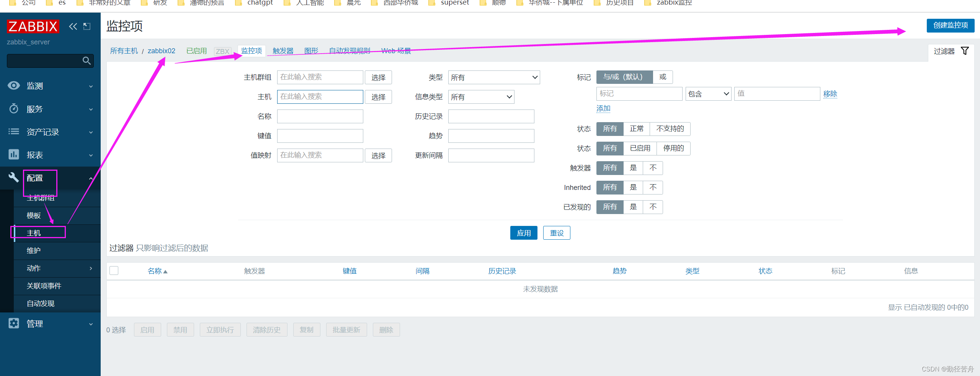980x376 pixels.
Task: Focus the 更新间隔 input field
Action: [491, 155]
